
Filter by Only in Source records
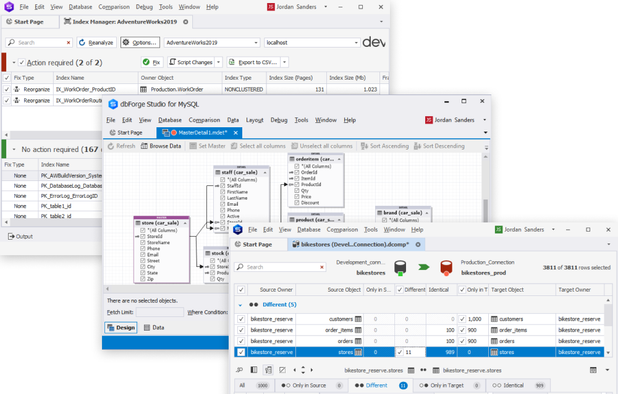click(311, 386)
